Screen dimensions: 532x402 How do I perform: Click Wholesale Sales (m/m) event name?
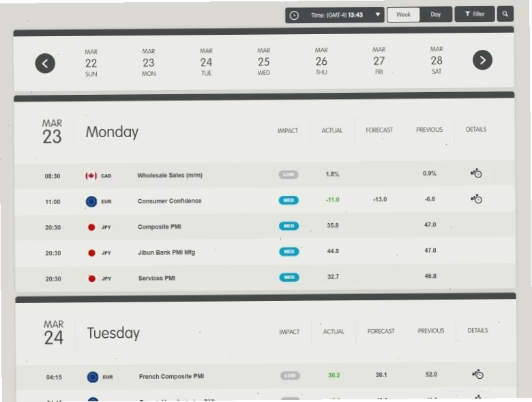coord(170,175)
